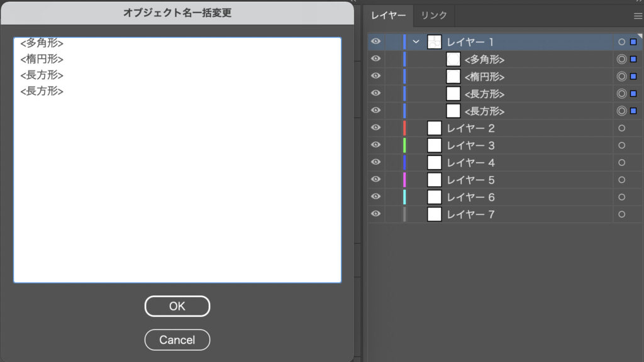
Task: Click the Cancel button
Action: 177,340
